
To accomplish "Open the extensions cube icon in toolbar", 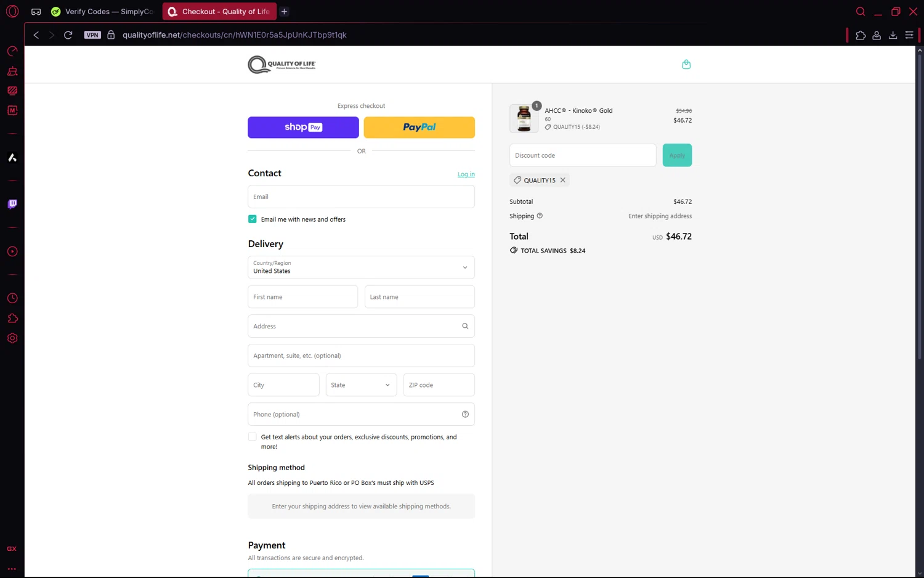I will (x=861, y=35).
